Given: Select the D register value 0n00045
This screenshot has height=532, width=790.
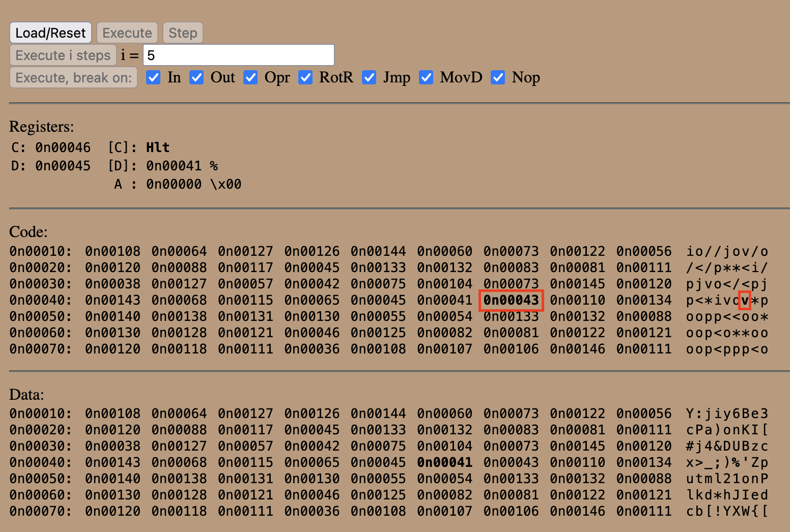Looking at the screenshot, I should point(63,166).
